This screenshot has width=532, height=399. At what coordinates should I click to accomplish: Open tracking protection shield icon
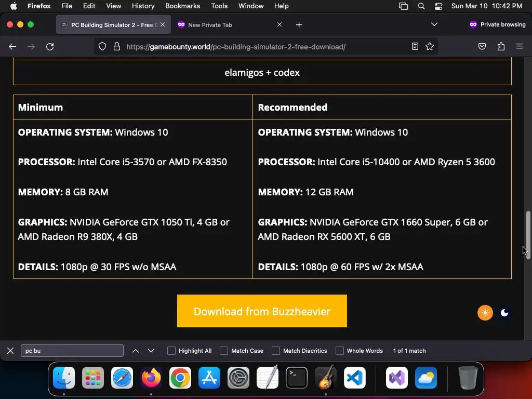[x=102, y=46]
